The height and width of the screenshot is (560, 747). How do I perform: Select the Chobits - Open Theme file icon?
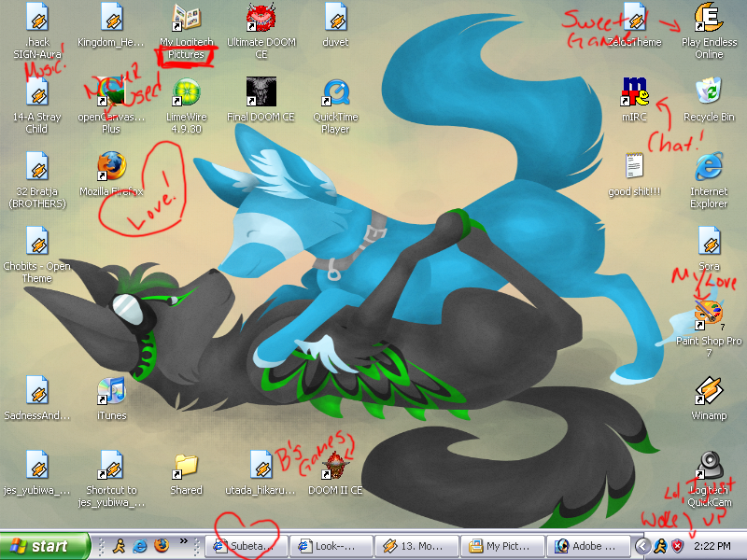point(37,242)
